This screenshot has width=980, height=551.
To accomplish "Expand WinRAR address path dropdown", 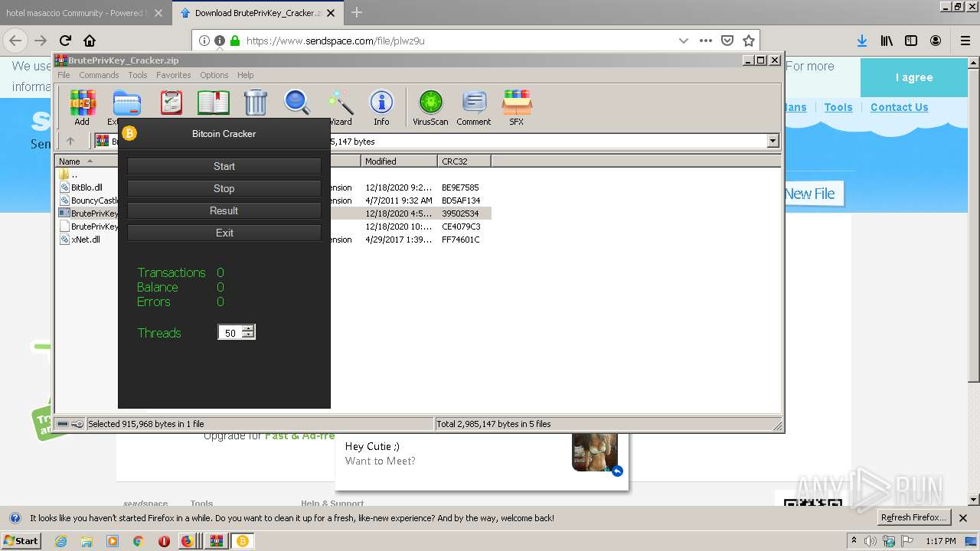I will pyautogui.click(x=773, y=141).
